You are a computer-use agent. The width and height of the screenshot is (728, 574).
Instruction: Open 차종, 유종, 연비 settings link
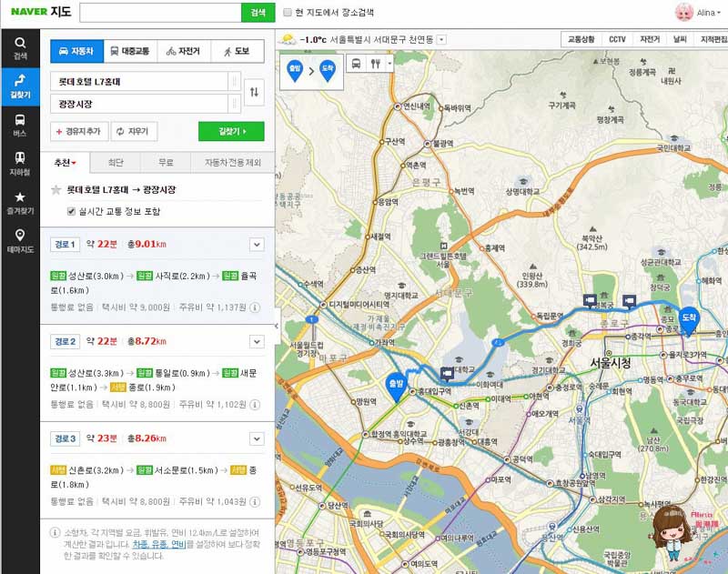coord(159,544)
